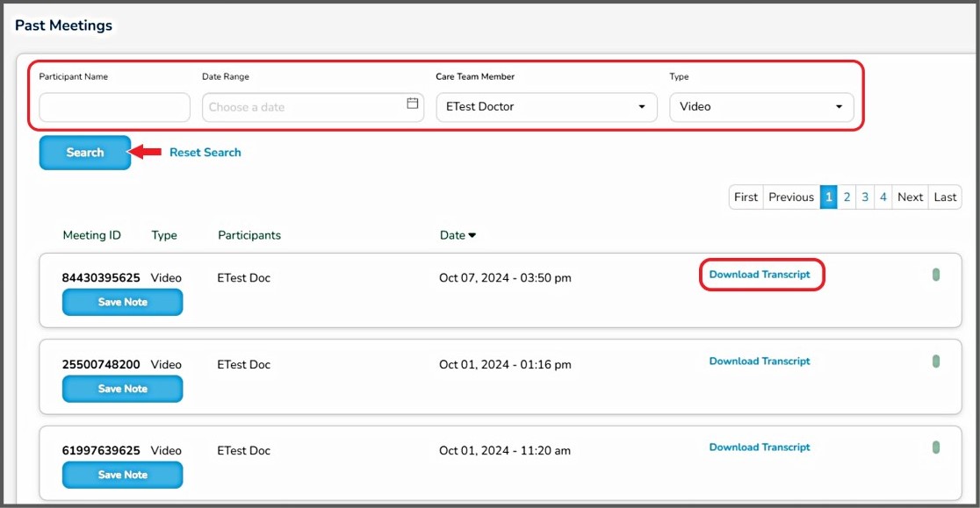Viewport: 980px width, 508px height.
Task: Open the Date Range calendar icon
Action: click(412, 104)
